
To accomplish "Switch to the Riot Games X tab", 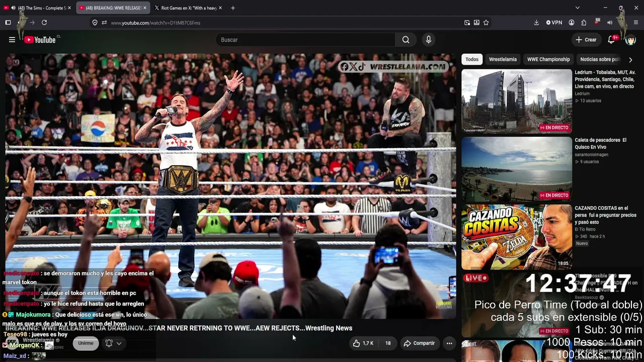I will (189, 8).
